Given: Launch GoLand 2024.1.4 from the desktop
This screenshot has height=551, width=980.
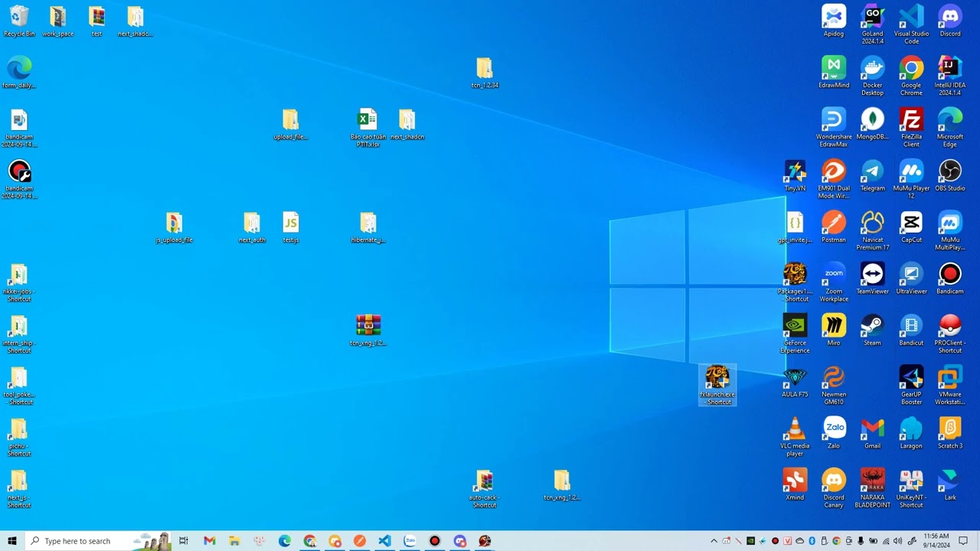Looking at the screenshot, I should (x=873, y=24).
